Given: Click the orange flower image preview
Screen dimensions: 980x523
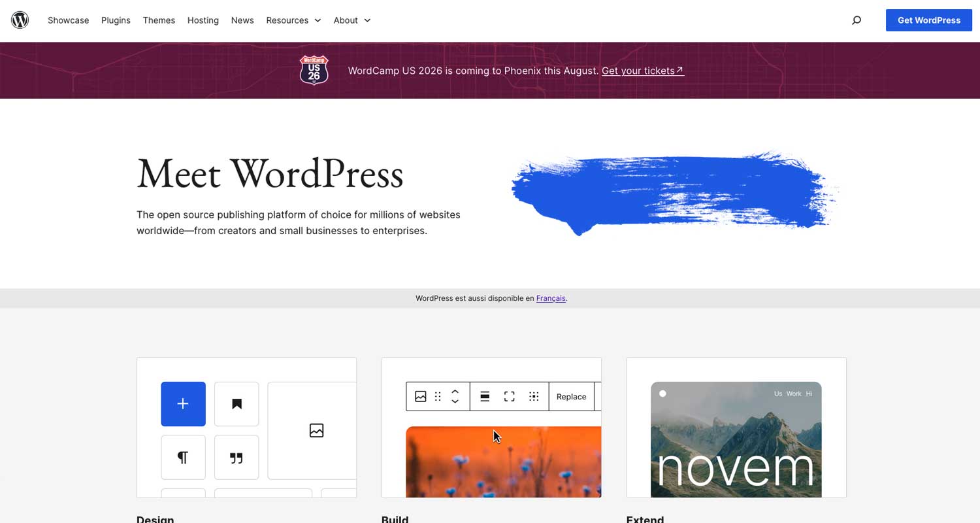Looking at the screenshot, I should [x=504, y=462].
